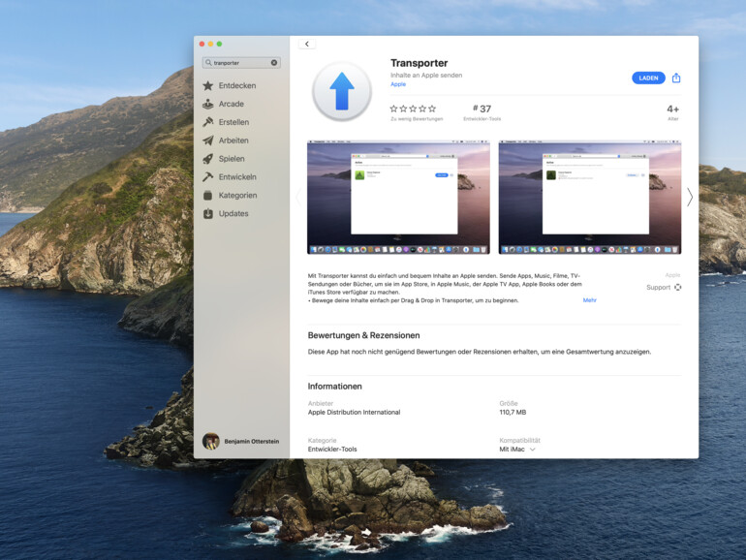Screen dimensions: 746x560
Task: Click the 4+ age rating
Action: click(672, 109)
